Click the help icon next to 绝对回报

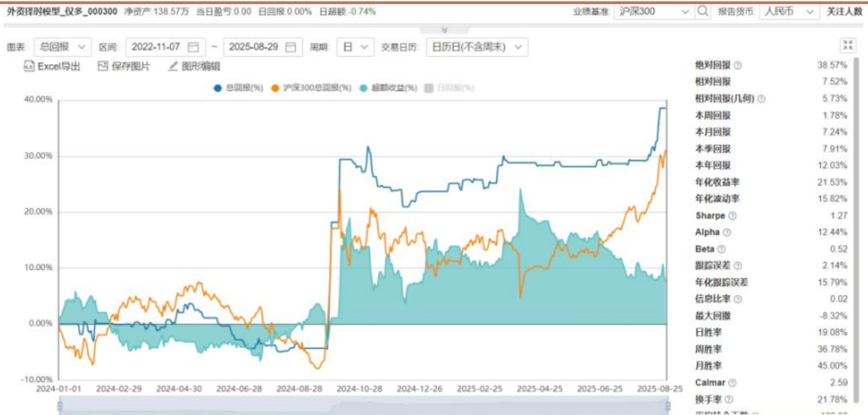(x=738, y=65)
